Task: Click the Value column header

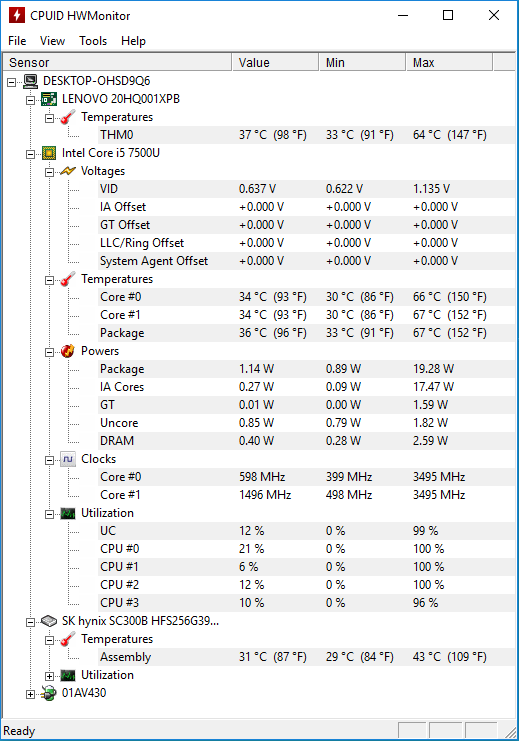Action: pyautogui.click(x=275, y=62)
